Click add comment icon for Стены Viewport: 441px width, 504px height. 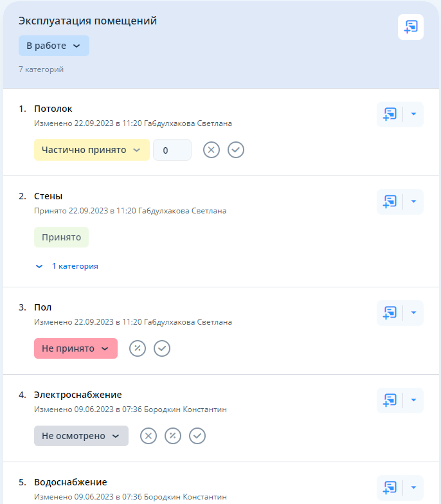(390, 202)
